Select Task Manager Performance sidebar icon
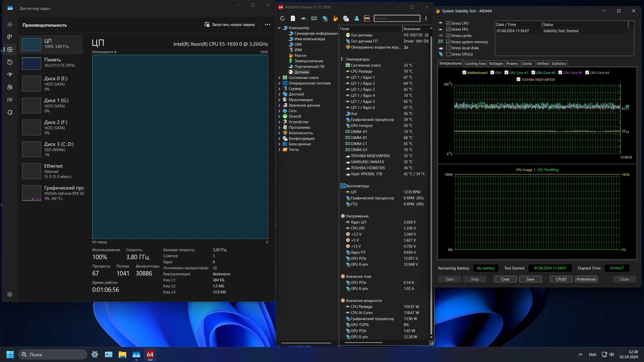Viewport: 644px width, 362px height. click(x=10, y=50)
